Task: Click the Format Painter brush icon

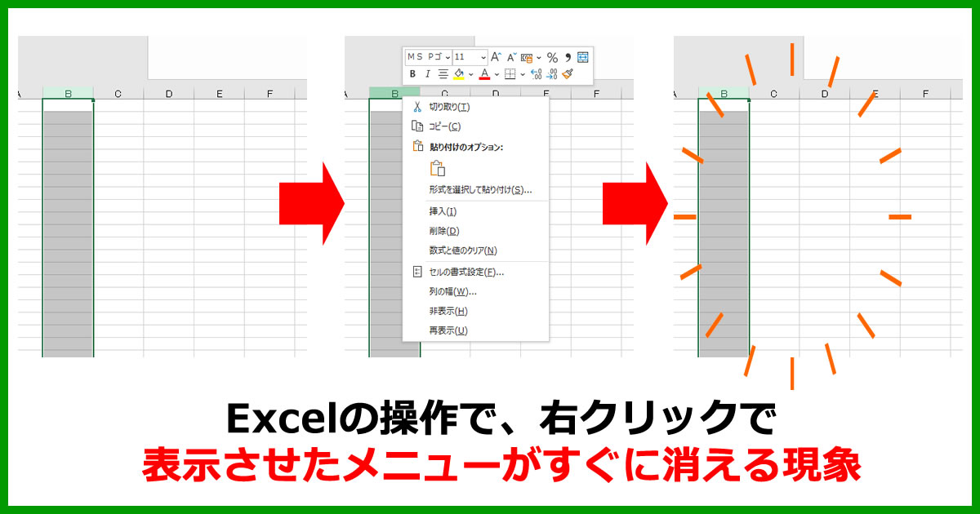Action: 568,74
